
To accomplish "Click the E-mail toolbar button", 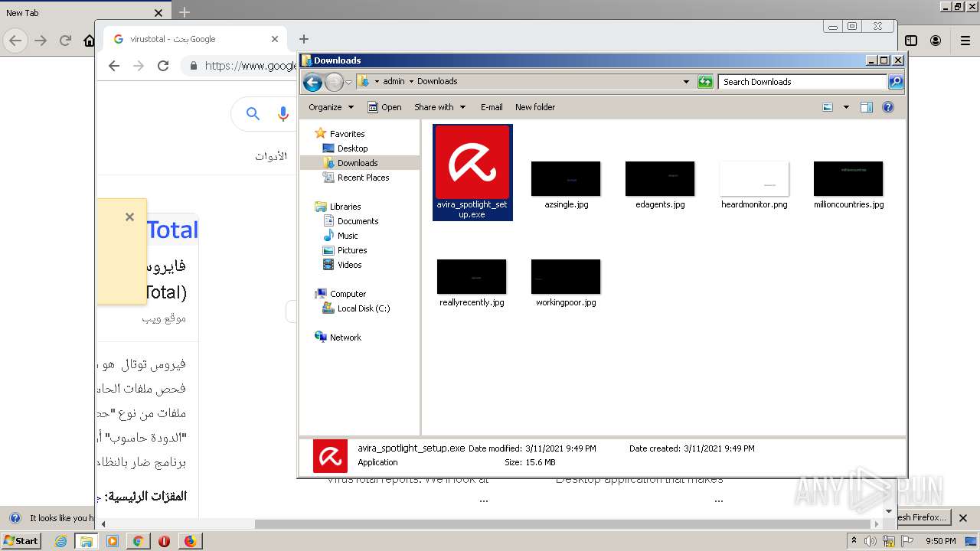I will [x=492, y=107].
